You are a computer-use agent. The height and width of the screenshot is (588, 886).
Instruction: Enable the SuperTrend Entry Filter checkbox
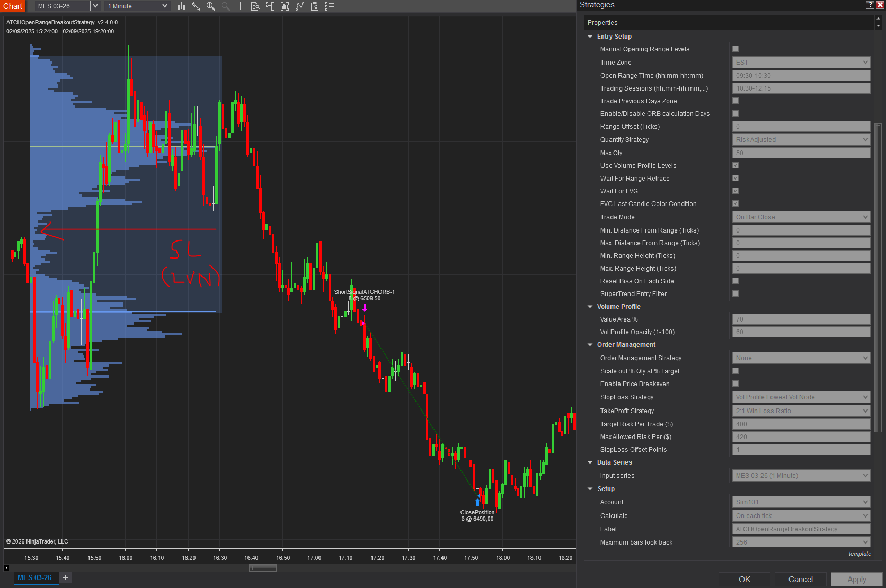[736, 293]
